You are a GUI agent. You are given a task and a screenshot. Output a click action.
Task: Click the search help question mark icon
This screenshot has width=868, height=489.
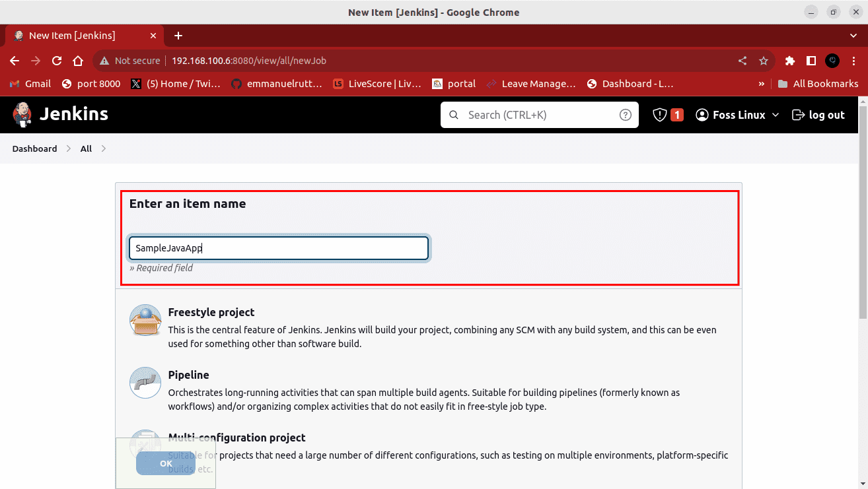(x=625, y=115)
